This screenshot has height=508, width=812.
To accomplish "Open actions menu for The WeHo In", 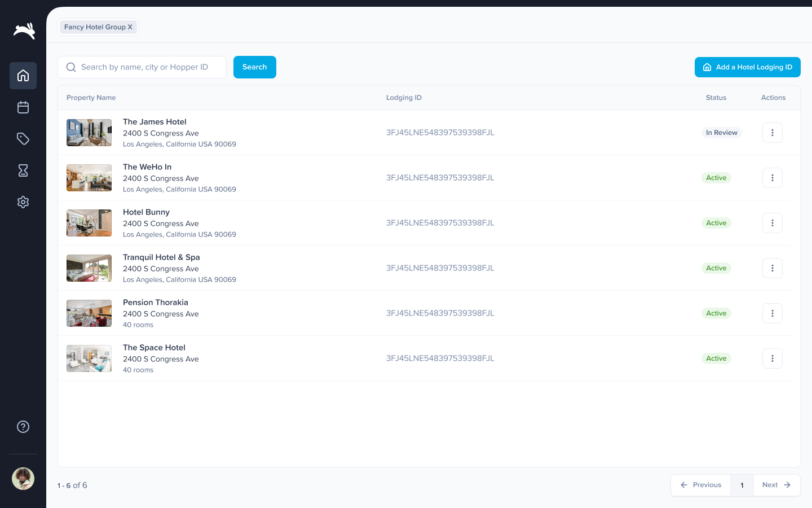I will [x=773, y=178].
